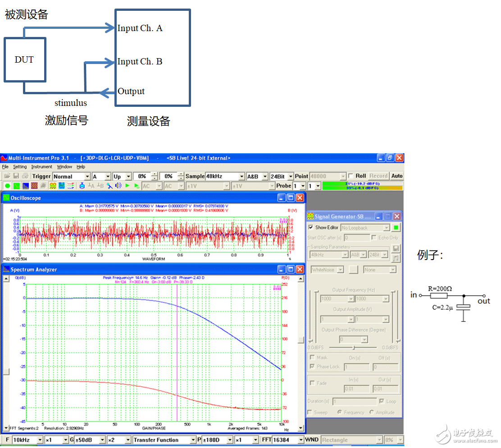Open the A&B channel dropdown in main toolbar
501x448 pixels.
[257, 176]
